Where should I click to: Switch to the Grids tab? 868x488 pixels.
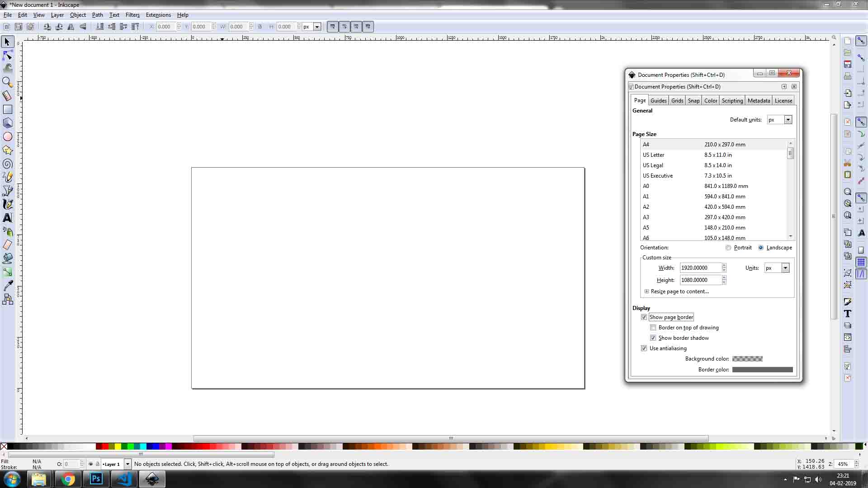click(677, 101)
